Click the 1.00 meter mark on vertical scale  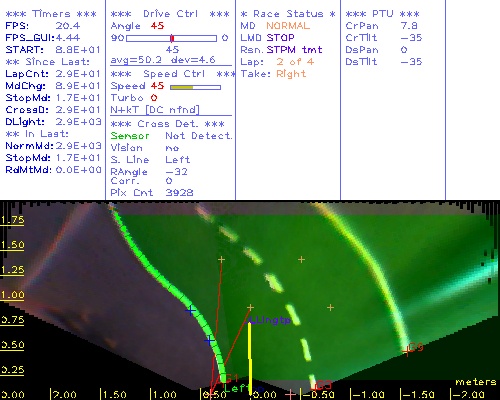(x=12, y=295)
